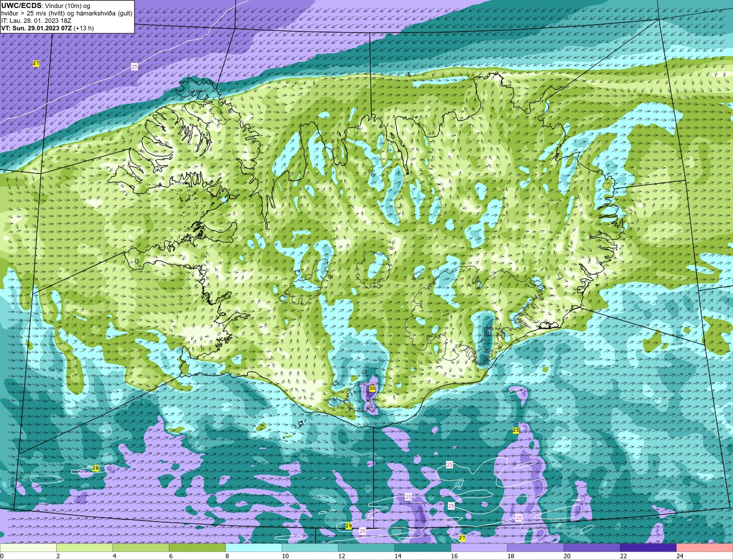The image size is (733, 560).
Task: Select the 16–18 m/s lavender legend swatch
Action: (480, 548)
